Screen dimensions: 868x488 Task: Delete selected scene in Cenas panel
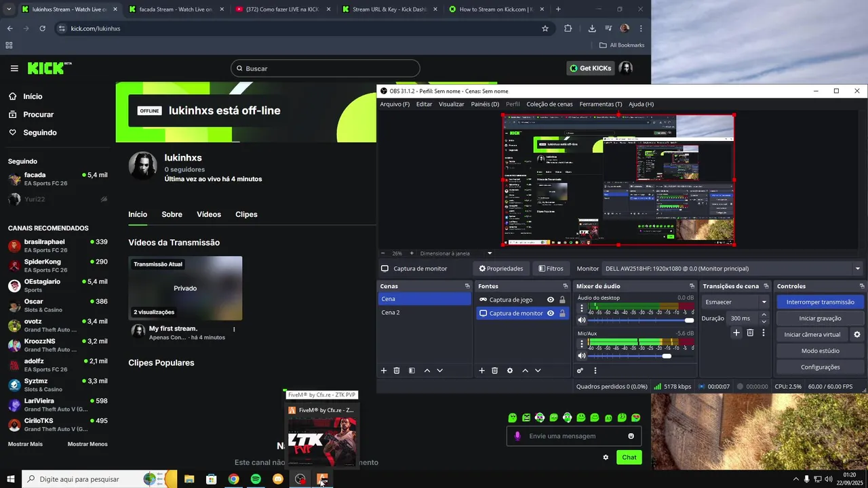coord(397,371)
